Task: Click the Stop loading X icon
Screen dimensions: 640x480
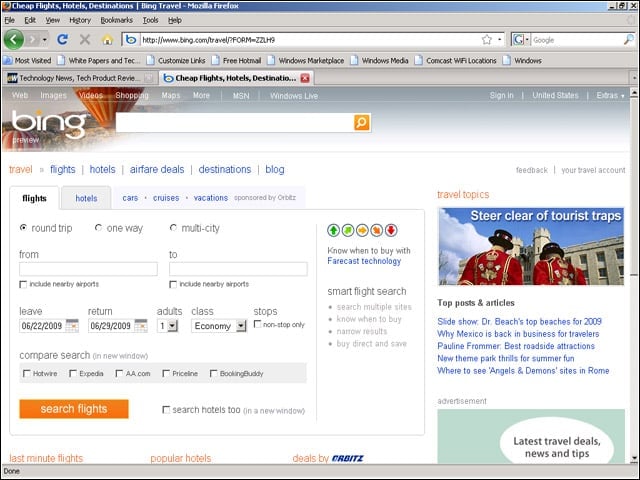Action: tap(85, 40)
